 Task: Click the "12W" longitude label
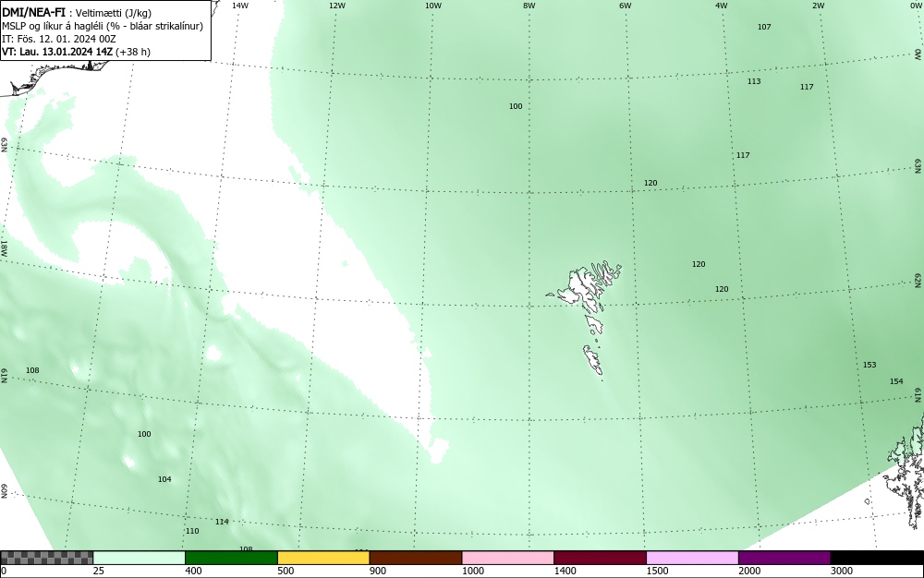point(336,6)
